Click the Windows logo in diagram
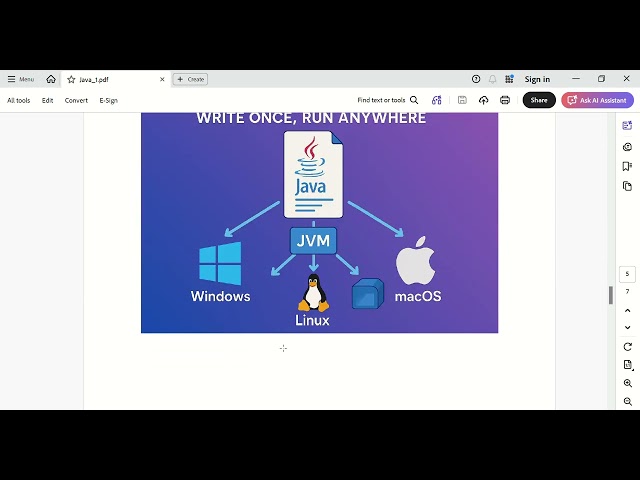Screen dimensions: 640x480 tap(220, 263)
